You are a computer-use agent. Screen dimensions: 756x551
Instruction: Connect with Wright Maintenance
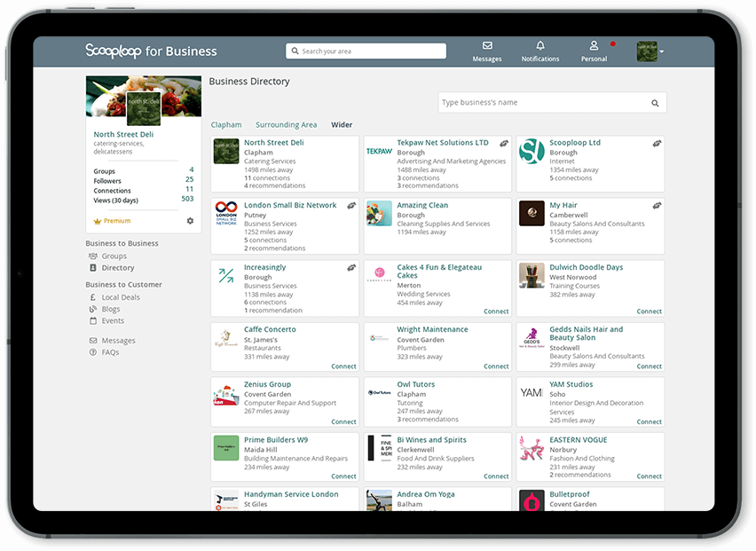point(496,366)
